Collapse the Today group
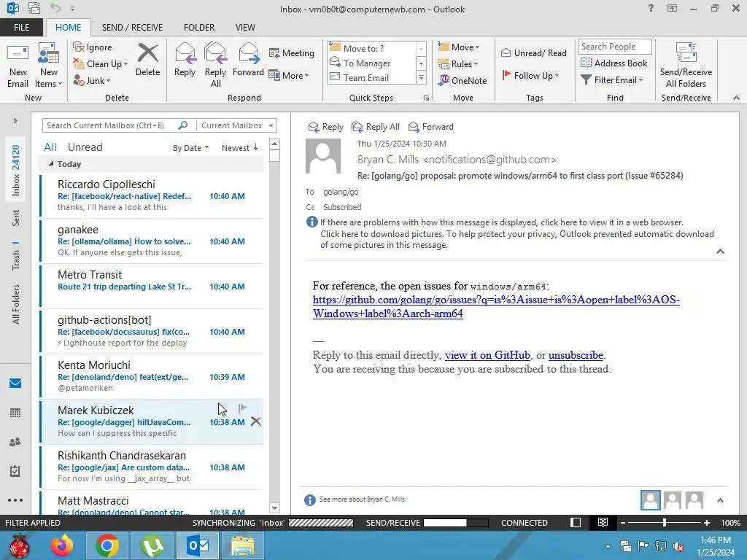The width and height of the screenshot is (747, 560). tap(52, 164)
